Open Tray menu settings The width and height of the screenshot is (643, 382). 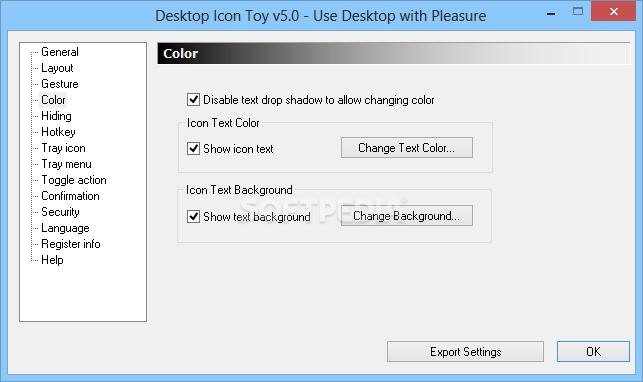pyautogui.click(x=66, y=164)
